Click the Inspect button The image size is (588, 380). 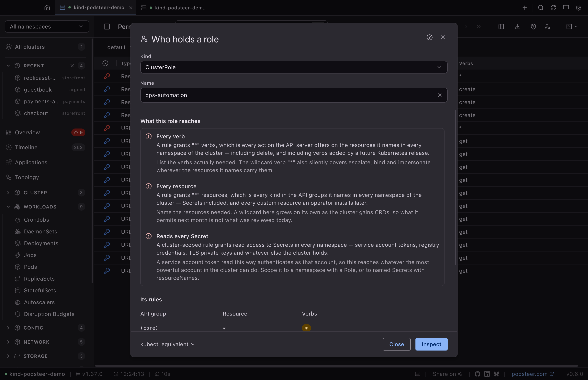431,344
